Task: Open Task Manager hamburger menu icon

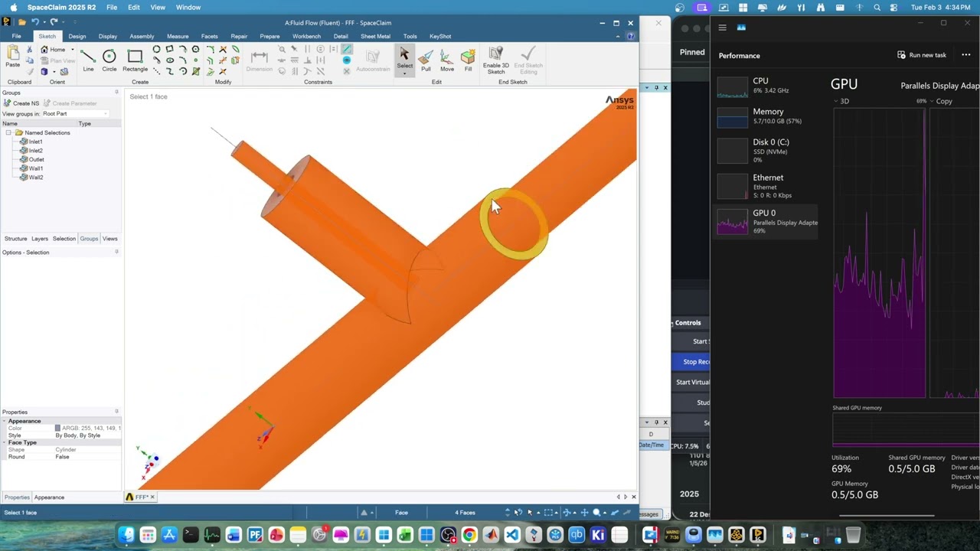Action: 722,28
